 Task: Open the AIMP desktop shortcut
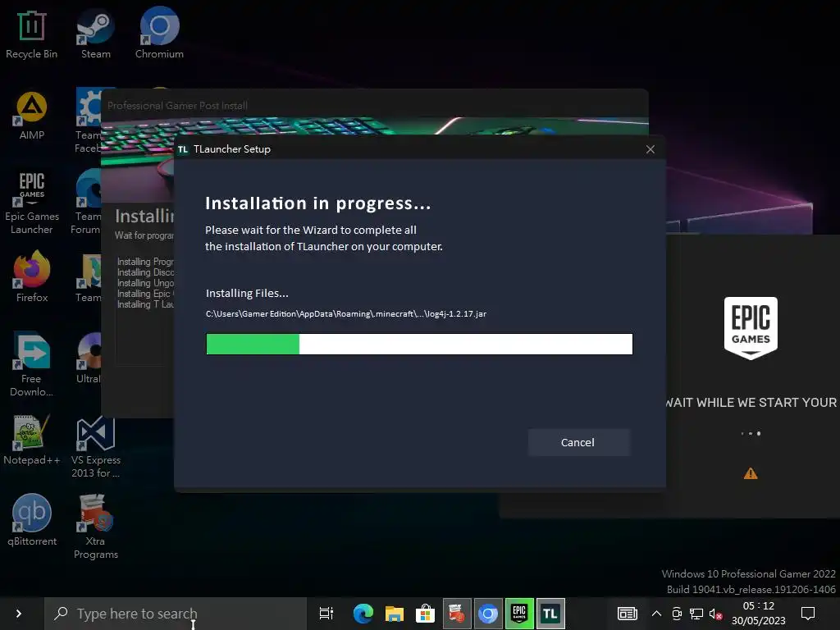(x=32, y=116)
